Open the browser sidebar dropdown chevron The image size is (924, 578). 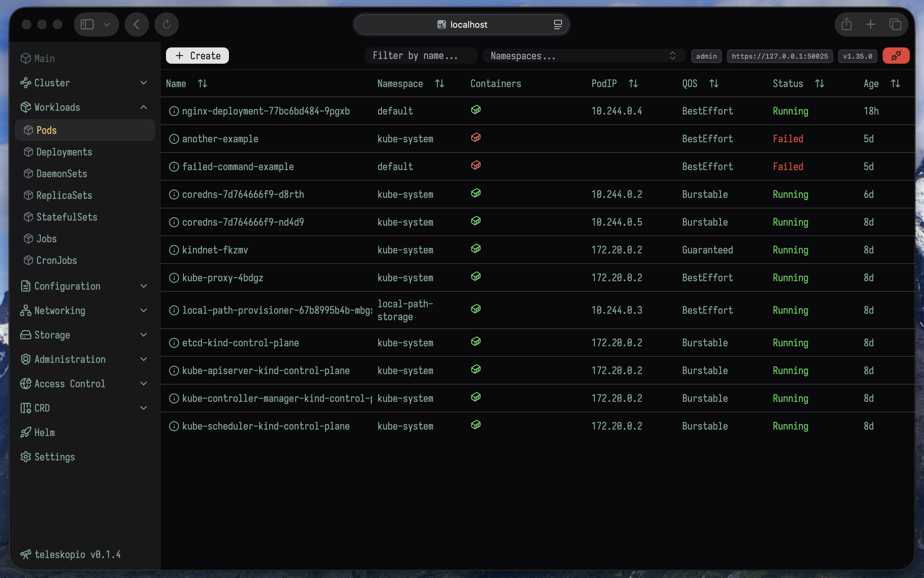tap(107, 24)
